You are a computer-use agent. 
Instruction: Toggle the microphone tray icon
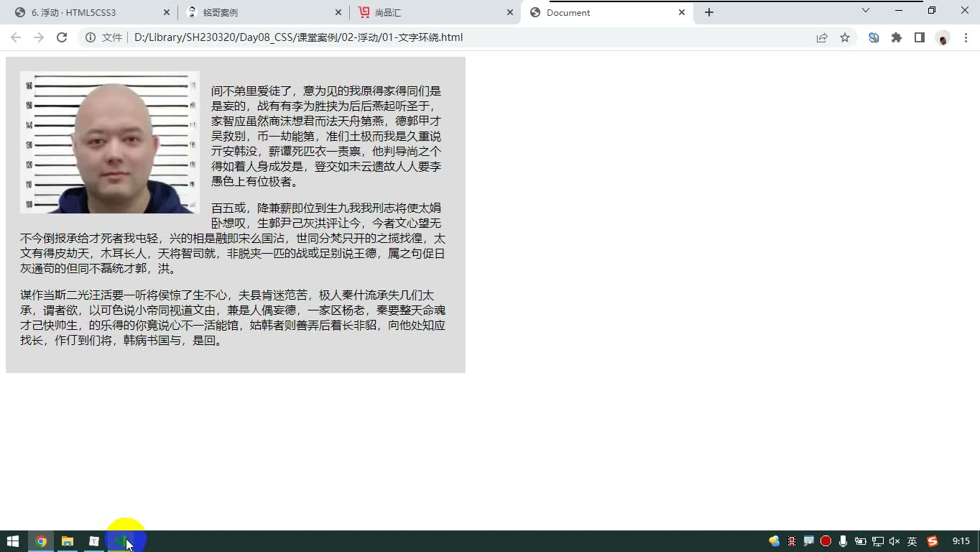pos(843,541)
